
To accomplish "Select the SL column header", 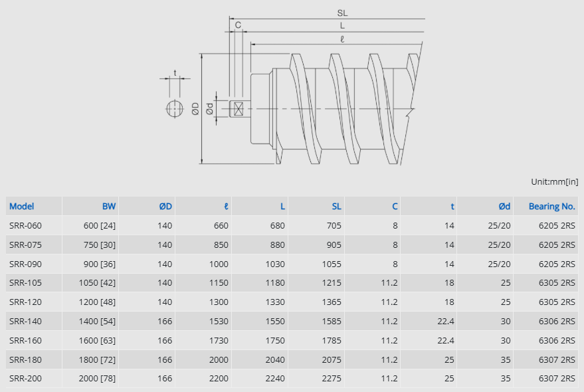I will 336,206.
